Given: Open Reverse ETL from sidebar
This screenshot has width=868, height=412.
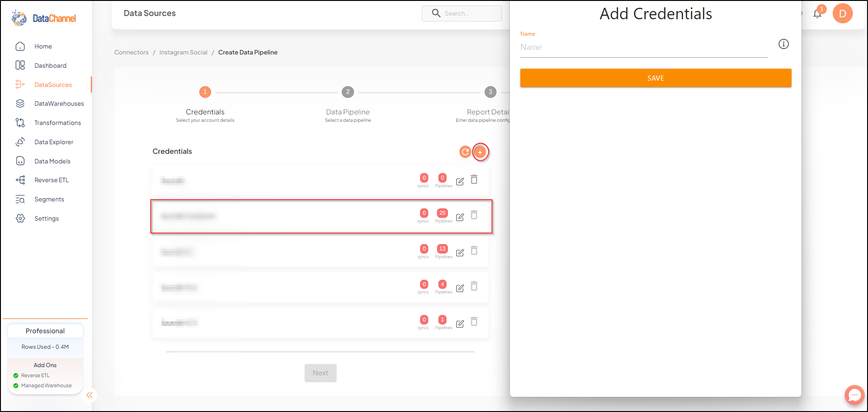Looking at the screenshot, I should [51, 180].
